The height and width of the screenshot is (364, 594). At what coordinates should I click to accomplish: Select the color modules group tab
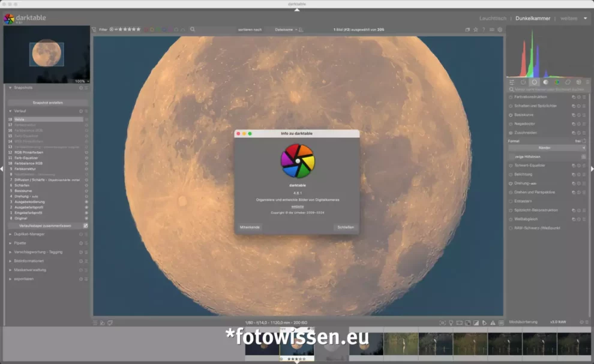click(x=556, y=82)
